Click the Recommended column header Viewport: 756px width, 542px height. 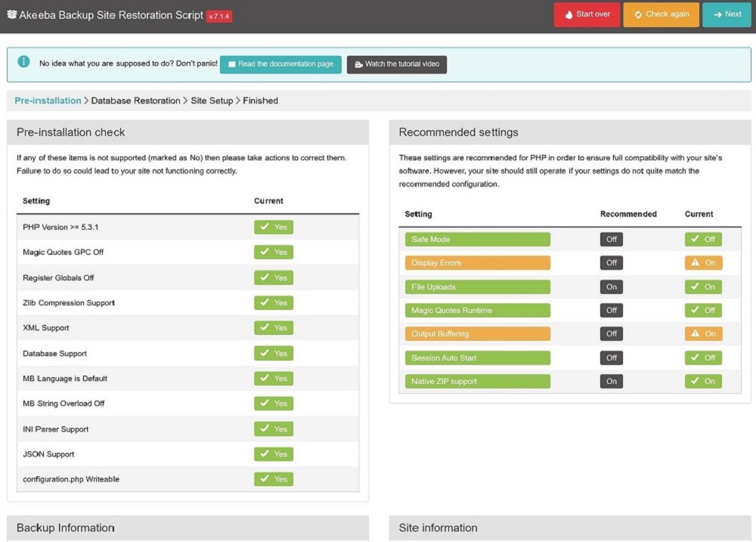[628, 214]
